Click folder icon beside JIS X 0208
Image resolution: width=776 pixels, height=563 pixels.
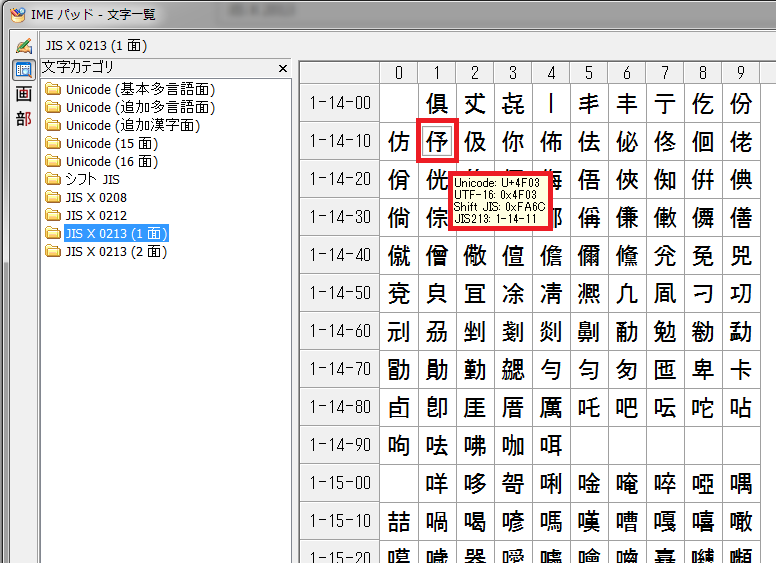tap(53, 197)
